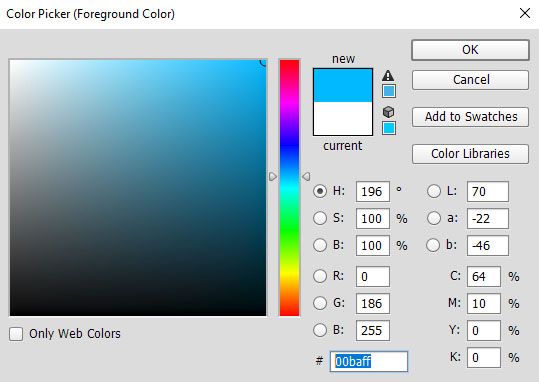The image size is (539, 382).
Task: Select the RGB blue B radio button
Action: 320,330
